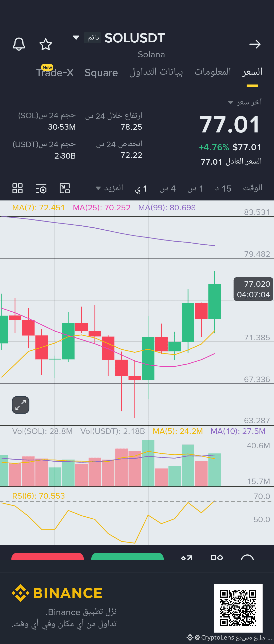Open the chart indicator settings icon
This screenshot has width=274, height=644.
(x=41, y=189)
